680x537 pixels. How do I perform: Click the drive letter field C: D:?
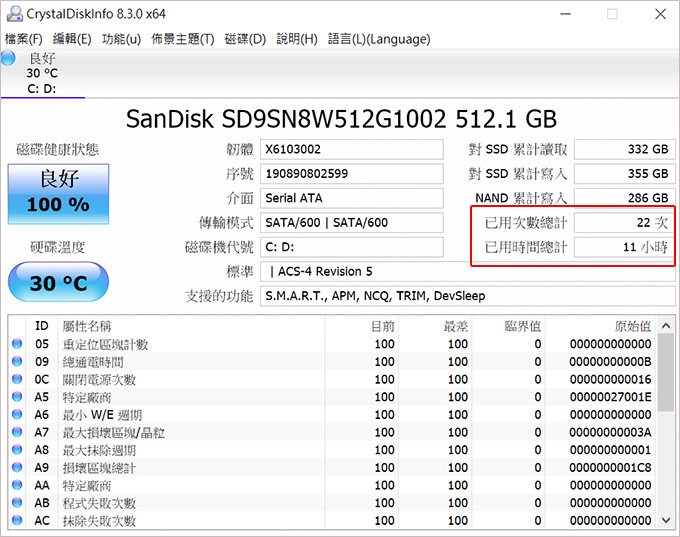(352, 247)
